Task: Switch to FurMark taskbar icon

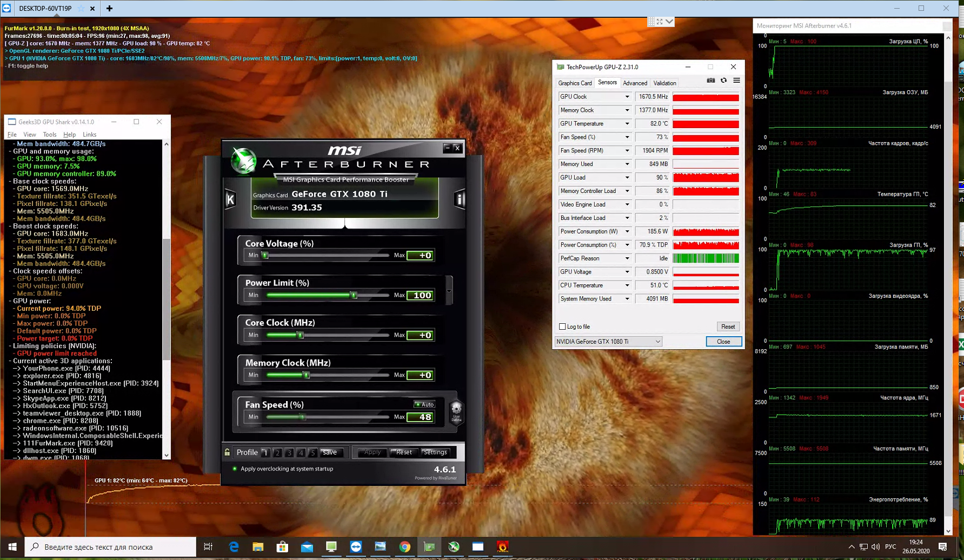Action: coord(502,547)
